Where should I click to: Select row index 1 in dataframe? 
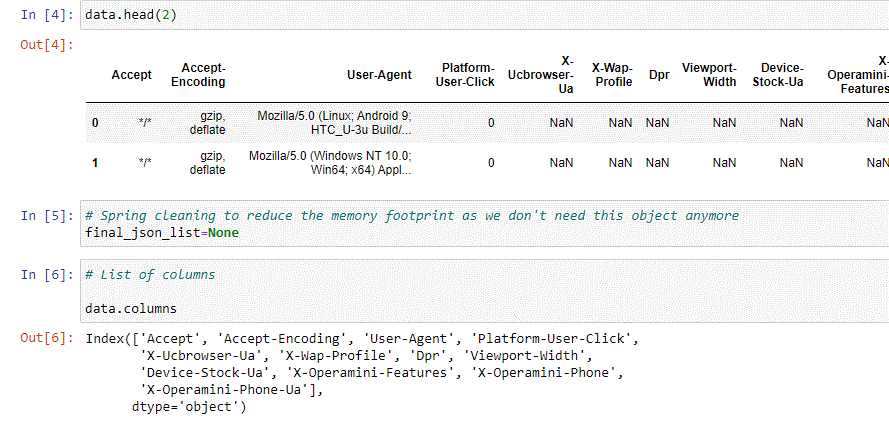coord(95,163)
